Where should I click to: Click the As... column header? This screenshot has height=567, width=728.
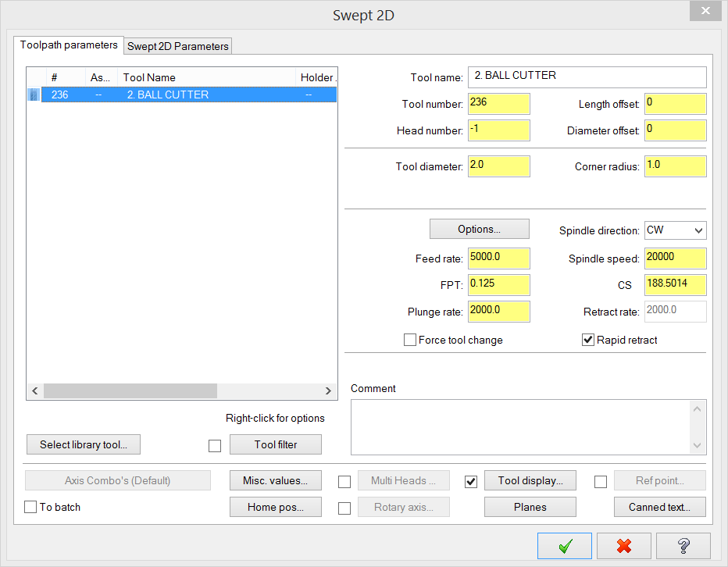click(102, 77)
